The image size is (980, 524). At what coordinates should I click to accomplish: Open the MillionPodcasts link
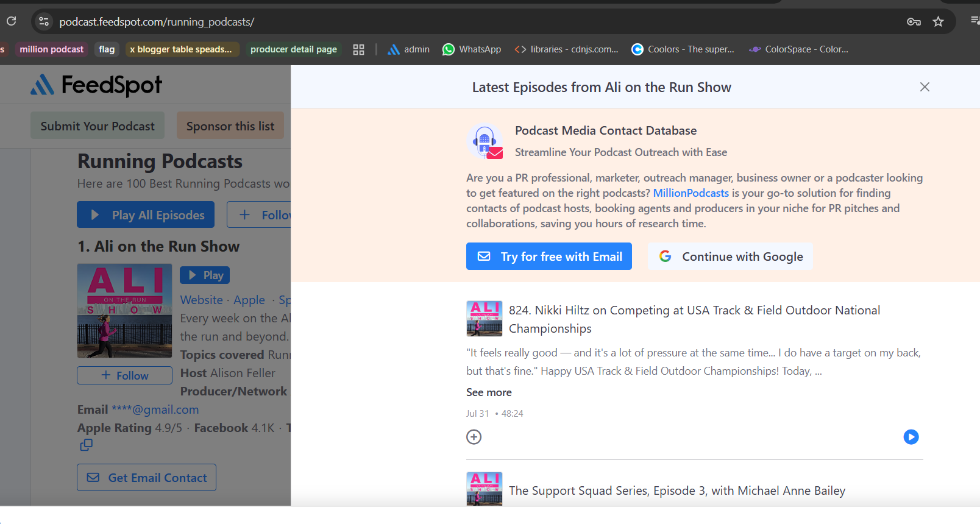(x=691, y=193)
